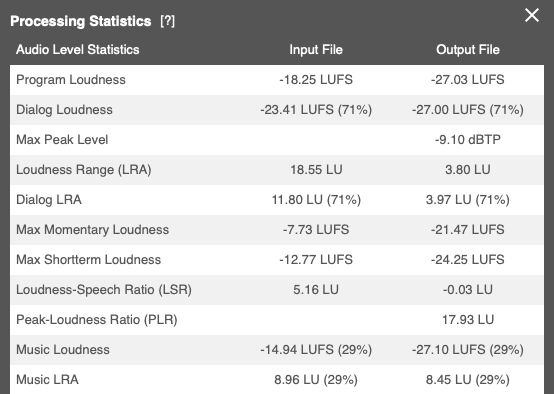Click the Output File column header

[x=468, y=49]
